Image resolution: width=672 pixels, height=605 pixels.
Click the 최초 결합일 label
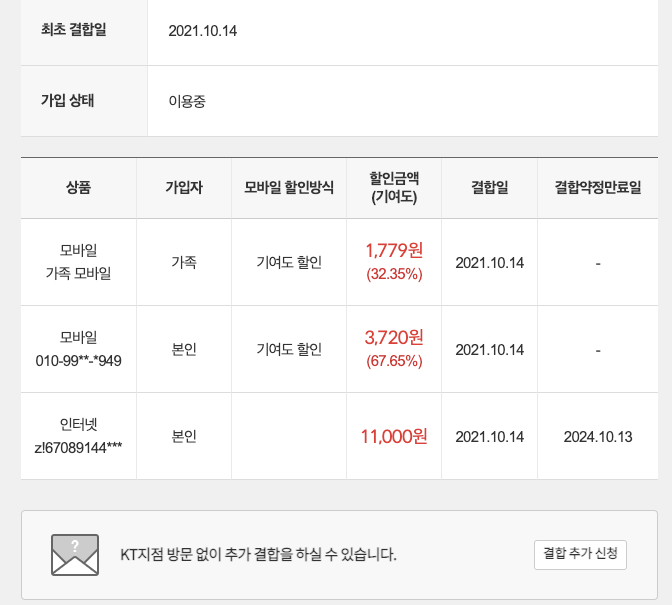point(74,30)
